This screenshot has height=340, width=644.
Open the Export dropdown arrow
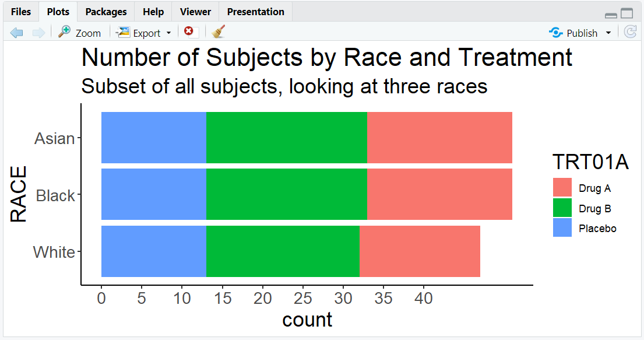167,33
